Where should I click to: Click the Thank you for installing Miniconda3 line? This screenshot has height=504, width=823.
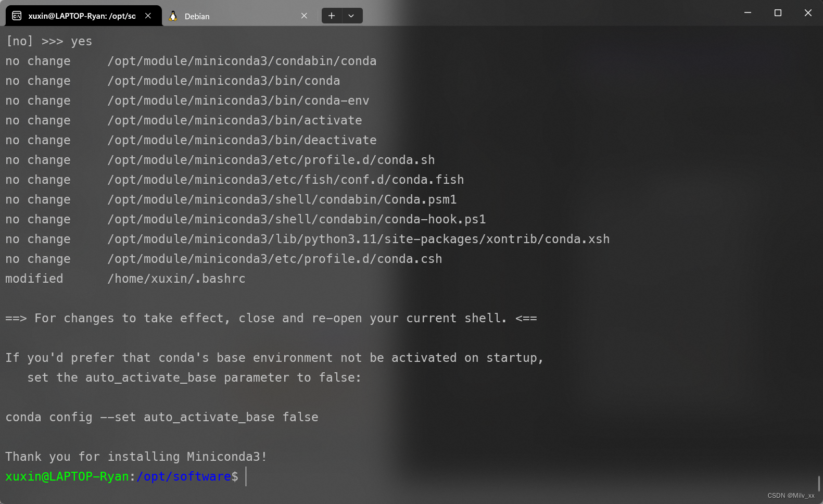point(135,457)
